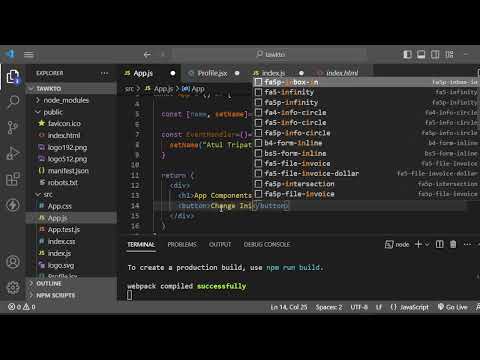Click Go Live in status bar

(452, 307)
